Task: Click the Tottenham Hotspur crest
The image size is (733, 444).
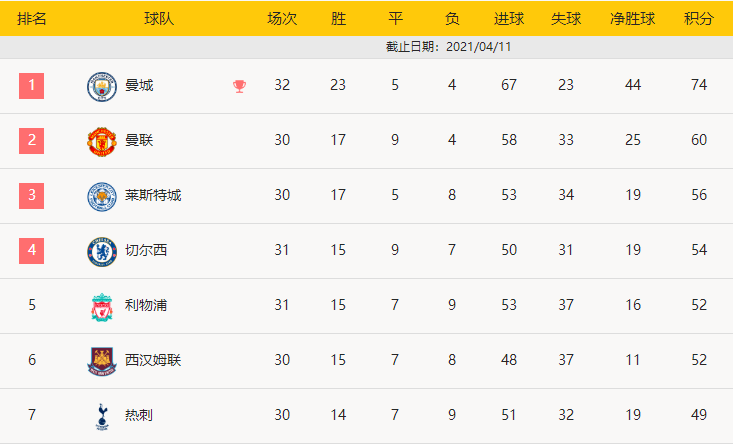Action: pos(102,416)
